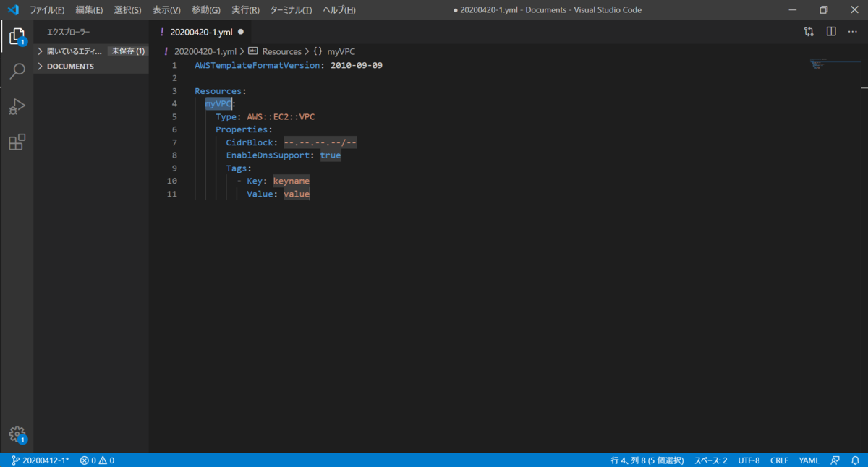The width and height of the screenshot is (868, 467).
Task: Click the Resources key on line 3
Action: [218, 91]
